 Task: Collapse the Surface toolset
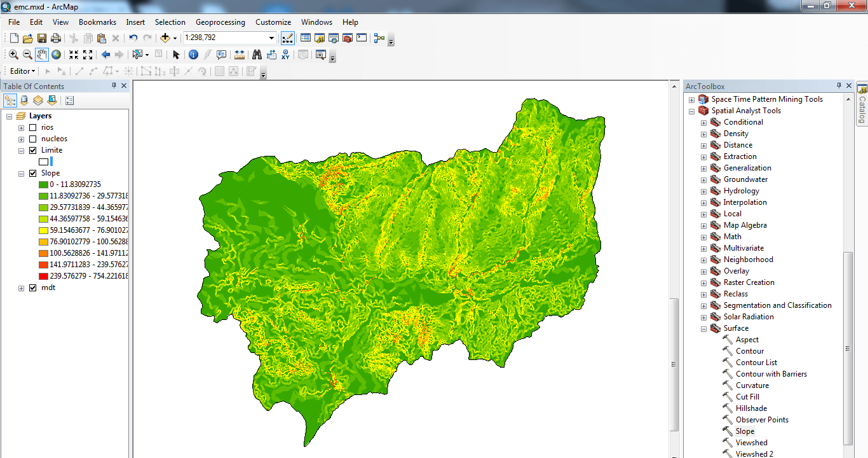703,329
